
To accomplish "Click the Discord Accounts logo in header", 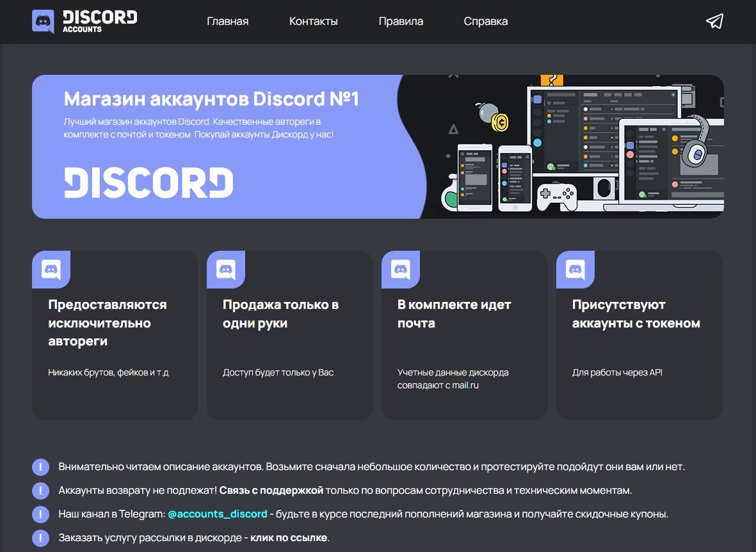I will point(85,22).
